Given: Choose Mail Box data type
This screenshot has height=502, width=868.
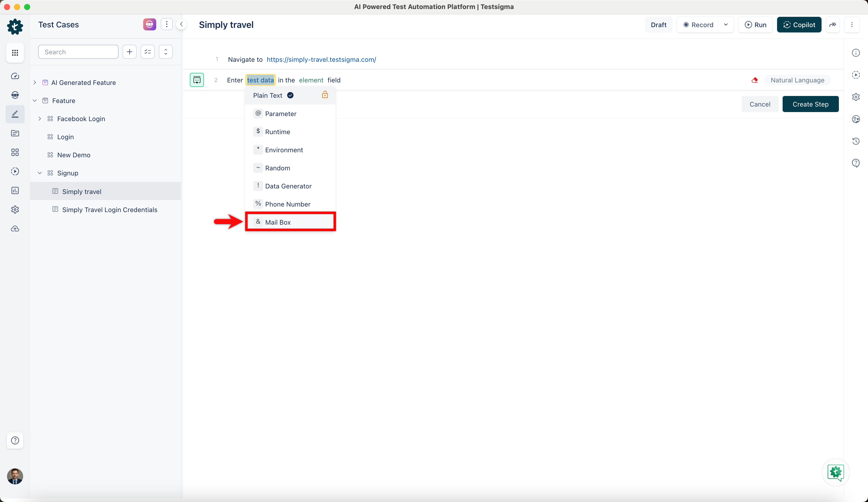Looking at the screenshot, I should (x=290, y=222).
